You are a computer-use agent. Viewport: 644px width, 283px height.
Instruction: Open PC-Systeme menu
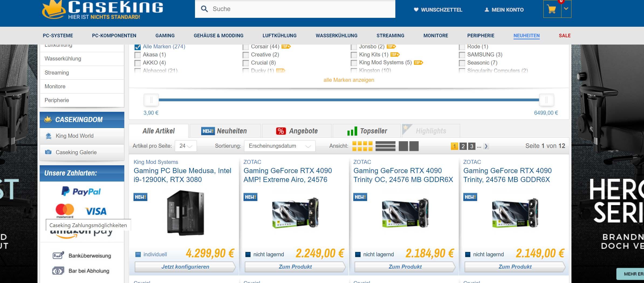58,36
